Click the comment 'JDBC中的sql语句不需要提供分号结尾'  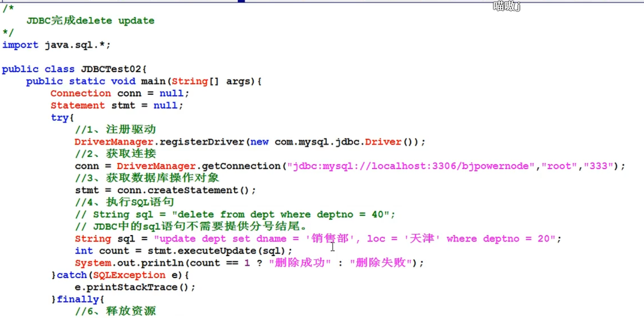pos(200,226)
